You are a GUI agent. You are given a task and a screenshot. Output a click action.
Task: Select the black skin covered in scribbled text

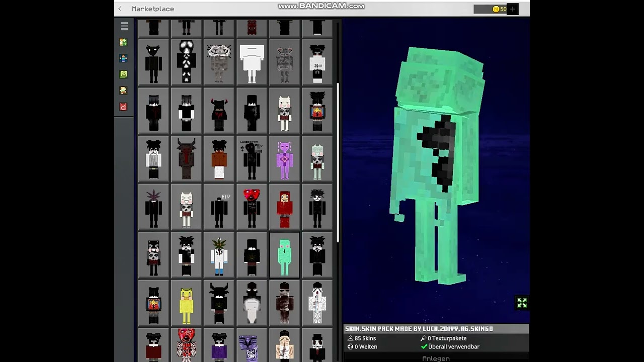point(252,159)
